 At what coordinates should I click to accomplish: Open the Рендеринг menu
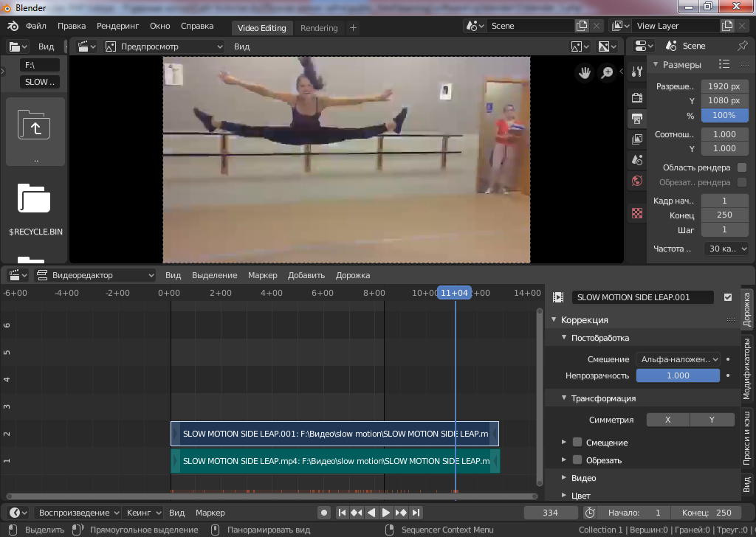[118, 26]
